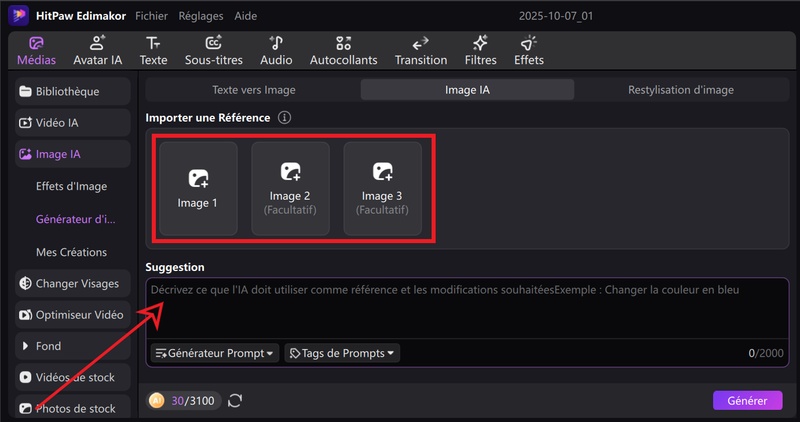Image resolution: width=800 pixels, height=422 pixels.
Task: Open Mes Créations in the sidebar
Action: click(x=71, y=252)
